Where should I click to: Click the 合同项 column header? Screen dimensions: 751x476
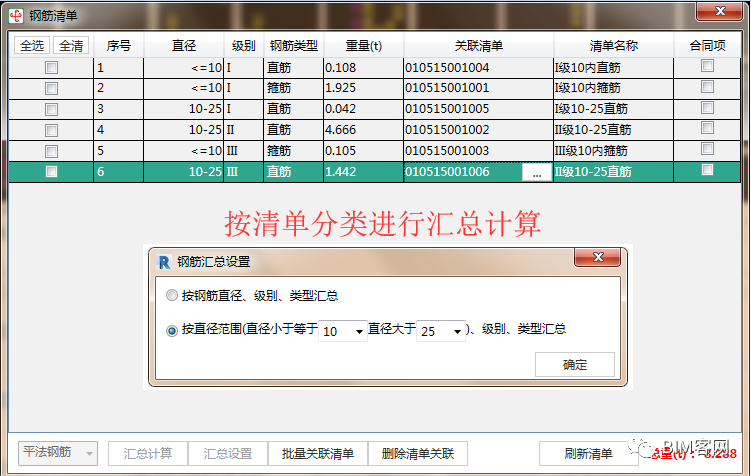tap(707, 46)
